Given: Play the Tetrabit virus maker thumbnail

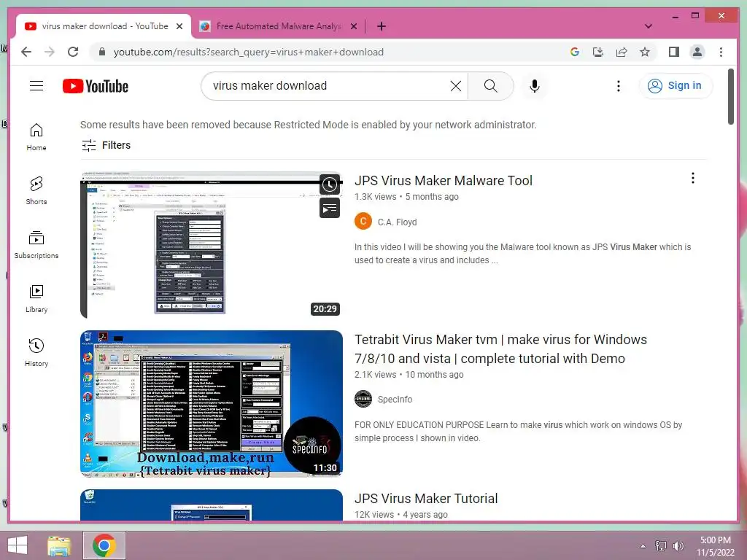Looking at the screenshot, I should coord(212,404).
